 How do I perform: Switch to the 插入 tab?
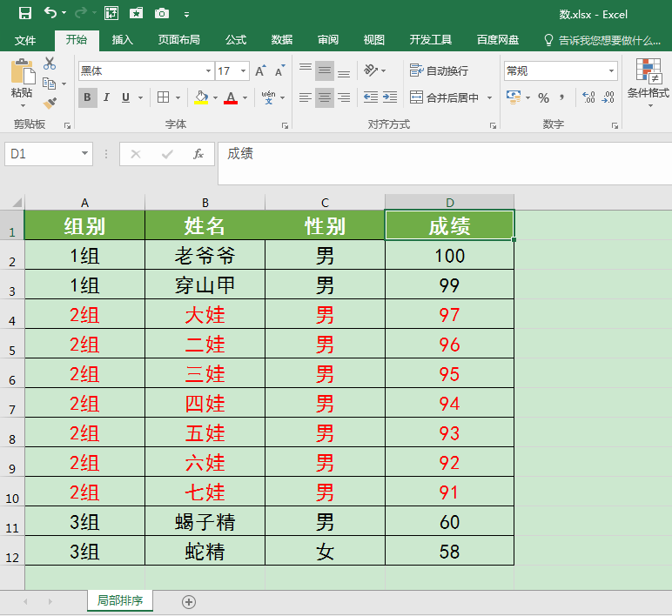point(123,40)
